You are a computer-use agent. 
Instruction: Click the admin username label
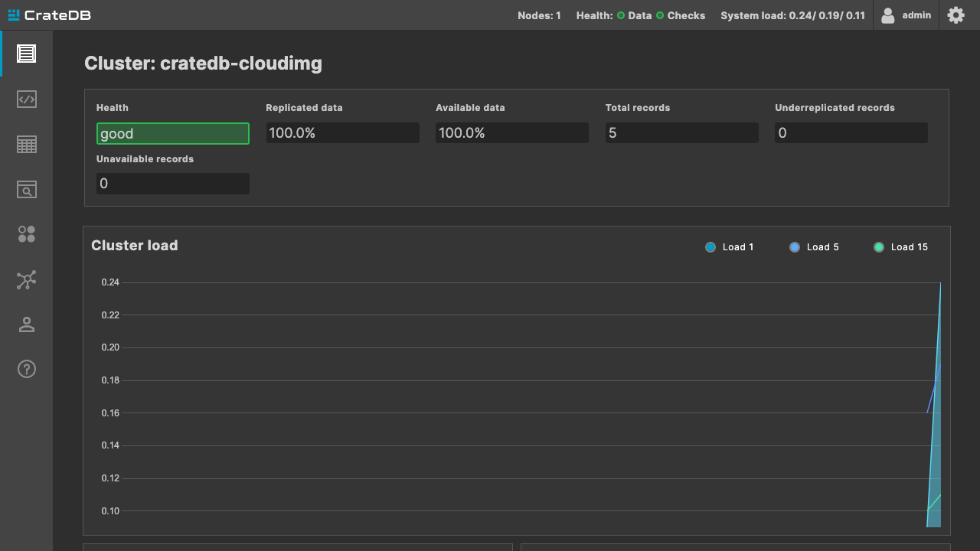point(916,15)
